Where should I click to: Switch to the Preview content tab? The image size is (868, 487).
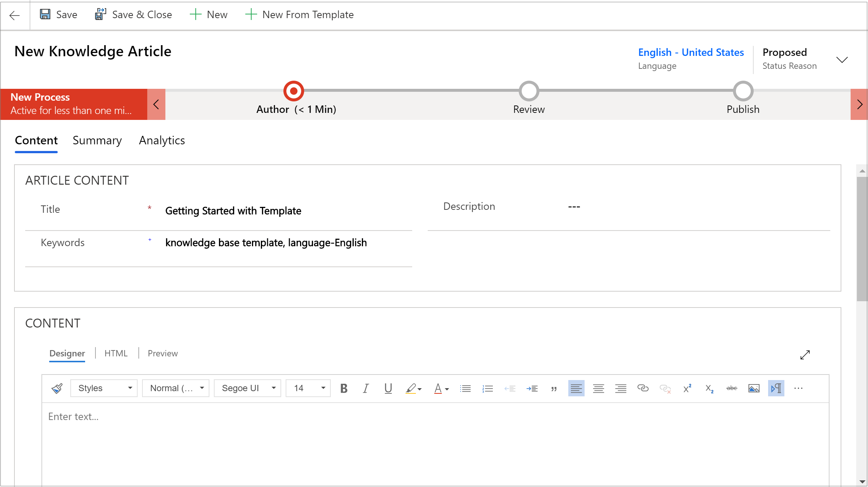(x=163, y=353)
